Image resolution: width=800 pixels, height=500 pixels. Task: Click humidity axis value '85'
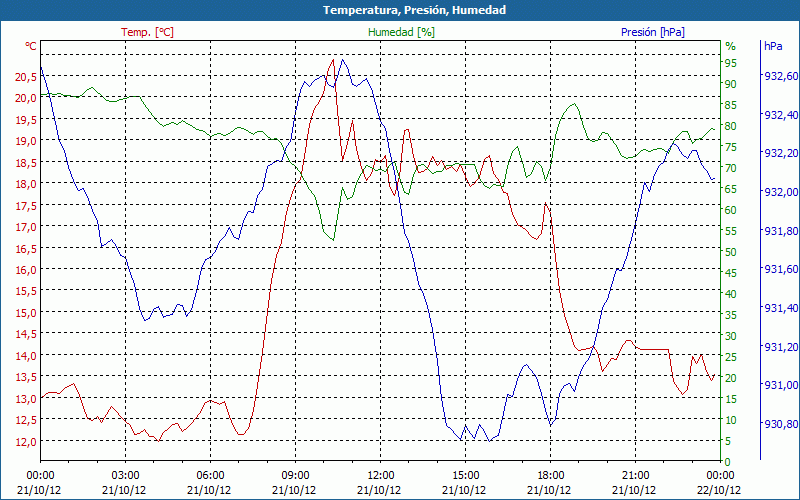(730, 105)
